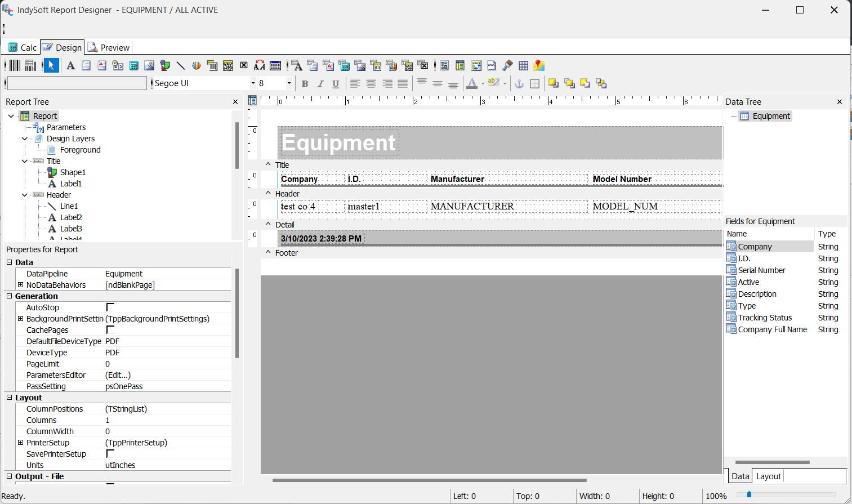Image resolution: width=852 pixels, height=504 pixels.
Task: Apply center text alignment
Action: 371,84
